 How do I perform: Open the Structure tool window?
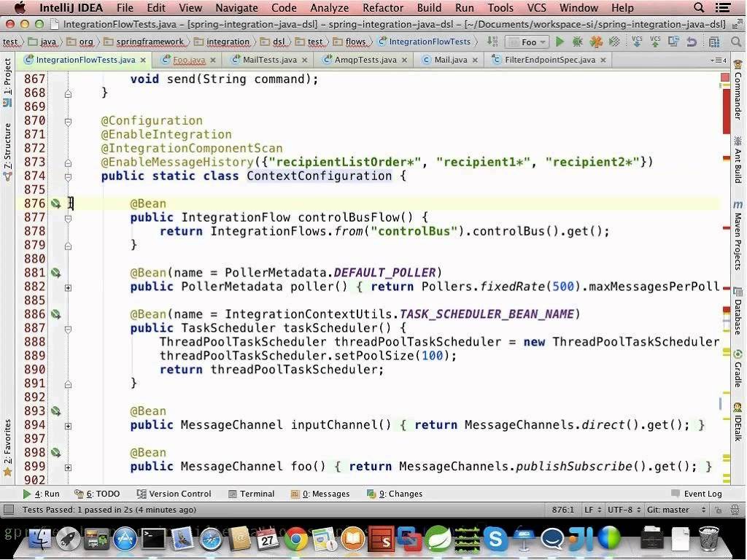7,152
